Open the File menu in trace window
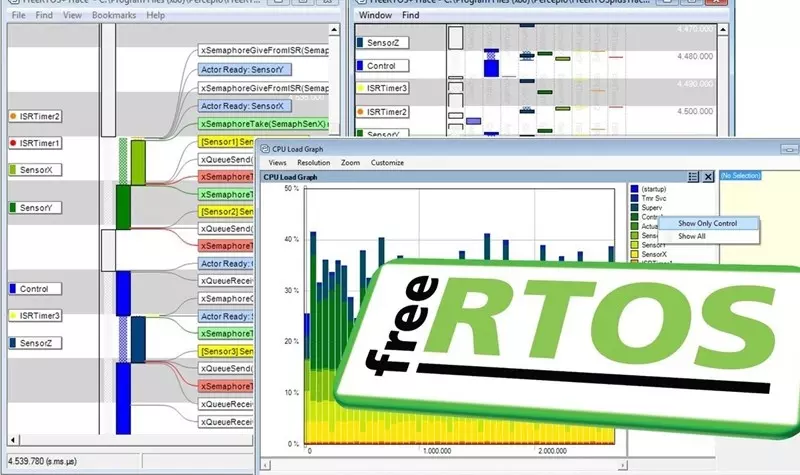Image resolution: width=800 pixels, height=475 pixels. 18,15
